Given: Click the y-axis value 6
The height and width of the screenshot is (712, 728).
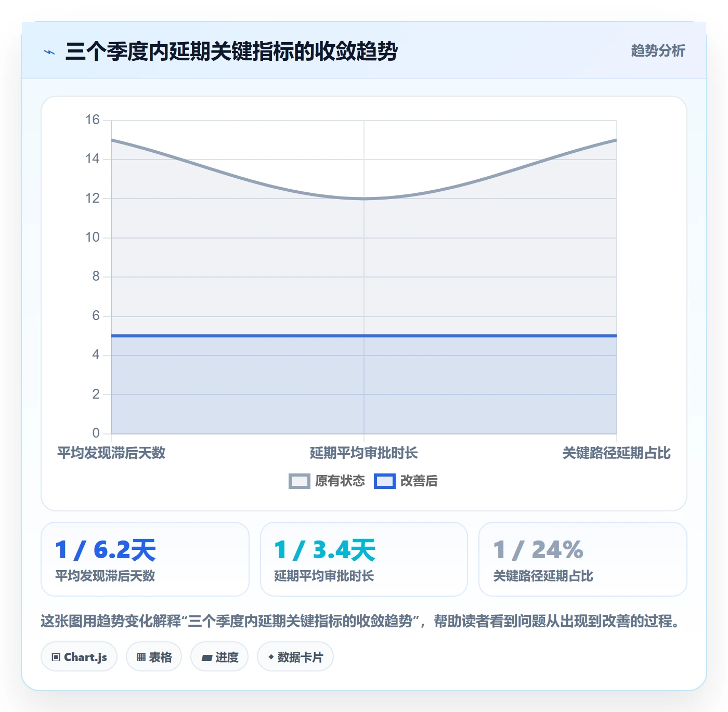Looking at the screenshot, I should point(96,316).
